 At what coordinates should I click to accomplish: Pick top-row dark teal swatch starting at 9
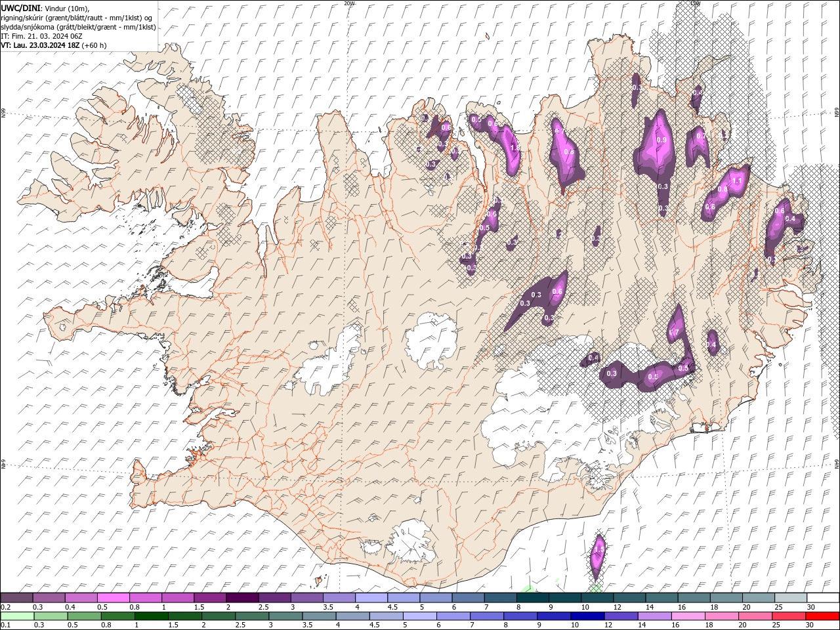pyautogui.click(x=564, y=597)
